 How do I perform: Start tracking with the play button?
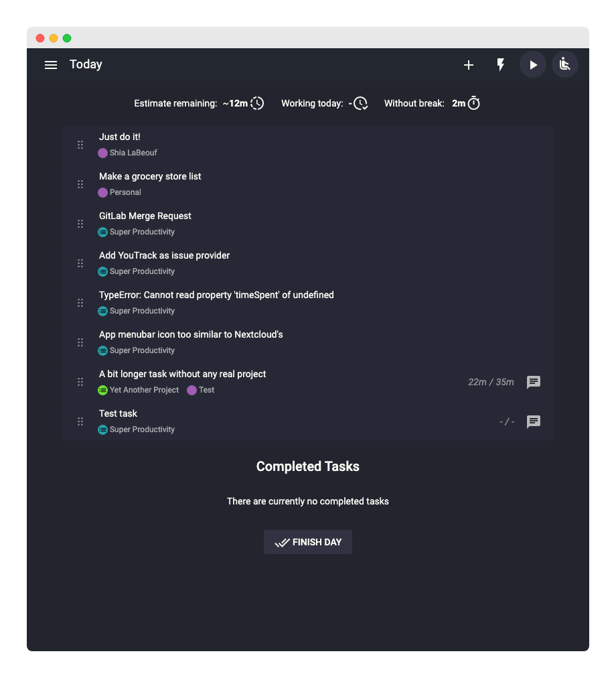[533, 65]
